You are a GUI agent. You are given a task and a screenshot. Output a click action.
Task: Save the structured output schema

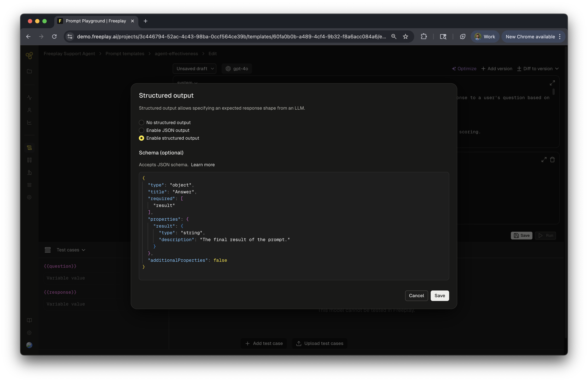coord(440,296)
